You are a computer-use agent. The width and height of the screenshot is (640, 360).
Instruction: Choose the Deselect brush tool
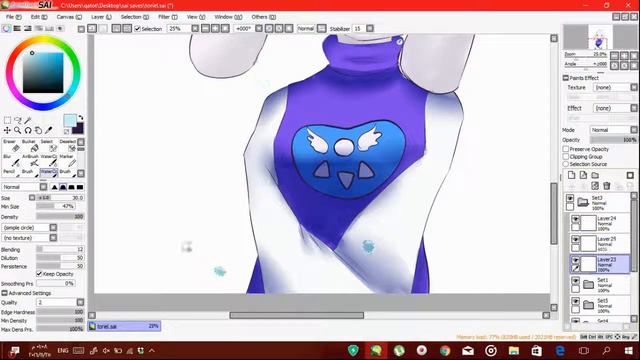[67, 146]
